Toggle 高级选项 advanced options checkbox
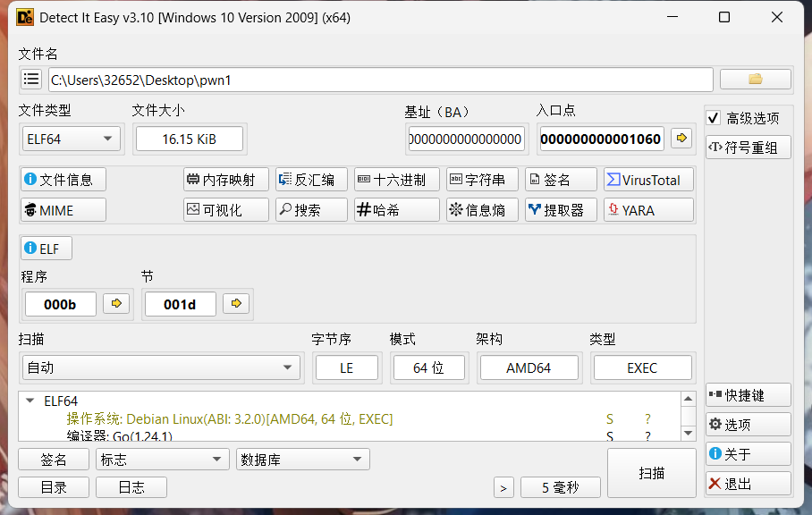812x515 pixels. 713,118
